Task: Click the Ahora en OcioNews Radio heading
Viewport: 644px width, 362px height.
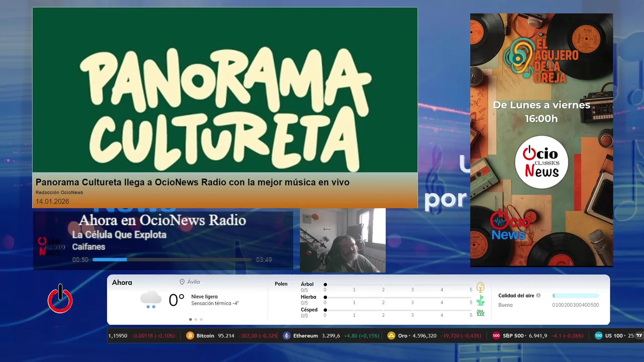Action: pyautogui.click(x=163, y=220)
